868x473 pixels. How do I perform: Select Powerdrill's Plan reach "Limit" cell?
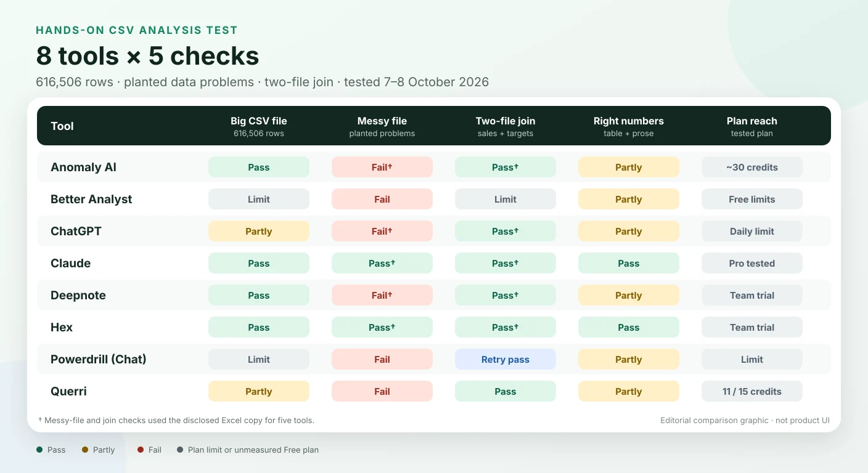point(752,360)
